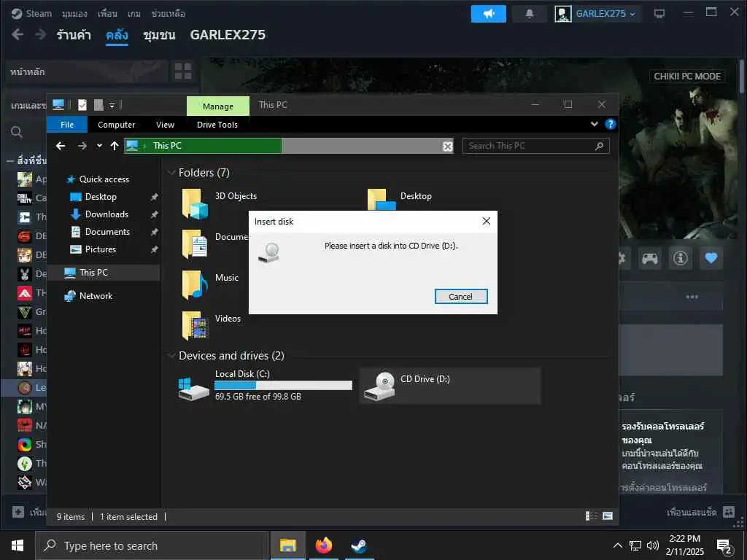This screenshot has height=560, width=747.
Task: Open the Steam community tab (ชุมชน)
Action: click(159, 35)
